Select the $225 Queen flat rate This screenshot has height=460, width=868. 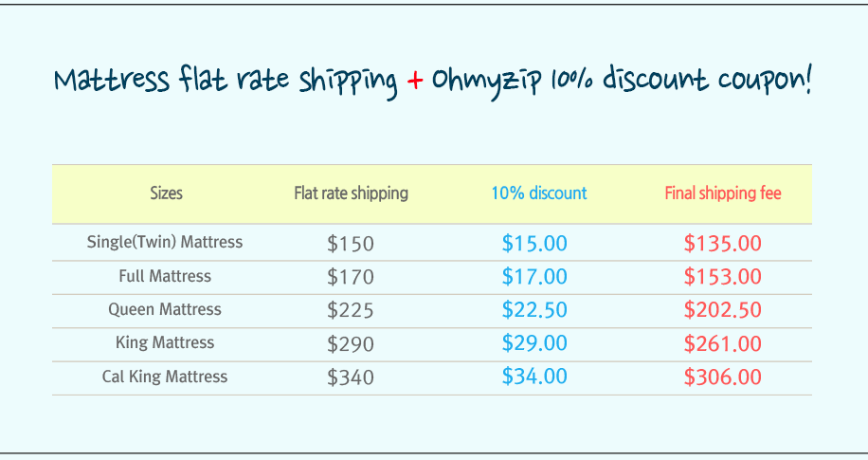tap(351, 310)
